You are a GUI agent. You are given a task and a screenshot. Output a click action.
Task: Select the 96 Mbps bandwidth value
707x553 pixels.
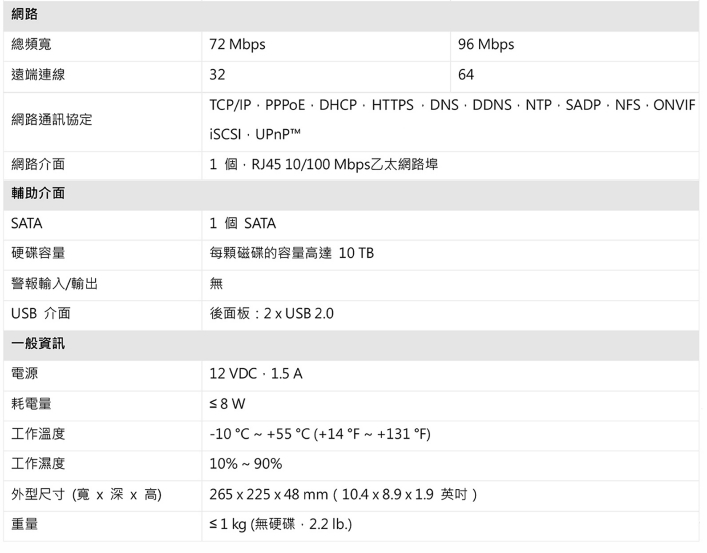coord(486,45)
